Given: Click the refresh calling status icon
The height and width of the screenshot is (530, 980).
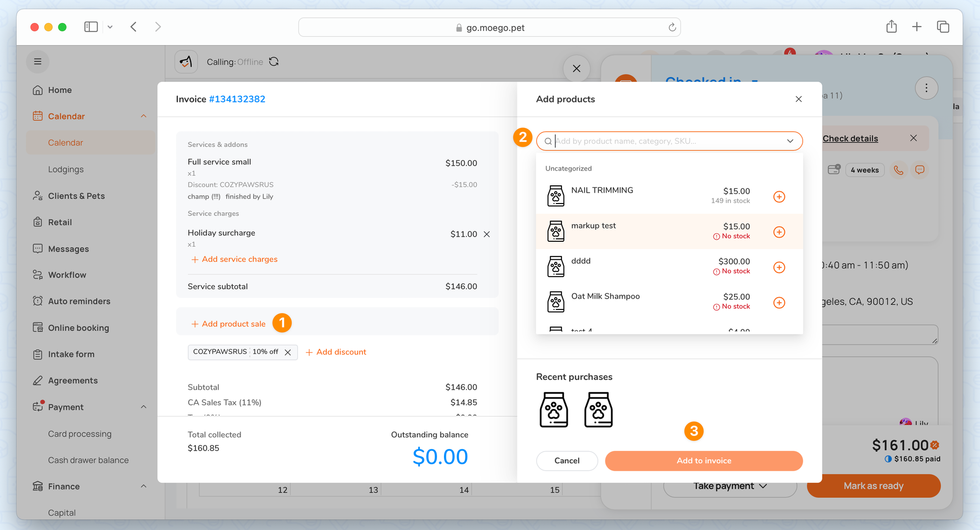Looking at the screenshot, I should point(274,62).
